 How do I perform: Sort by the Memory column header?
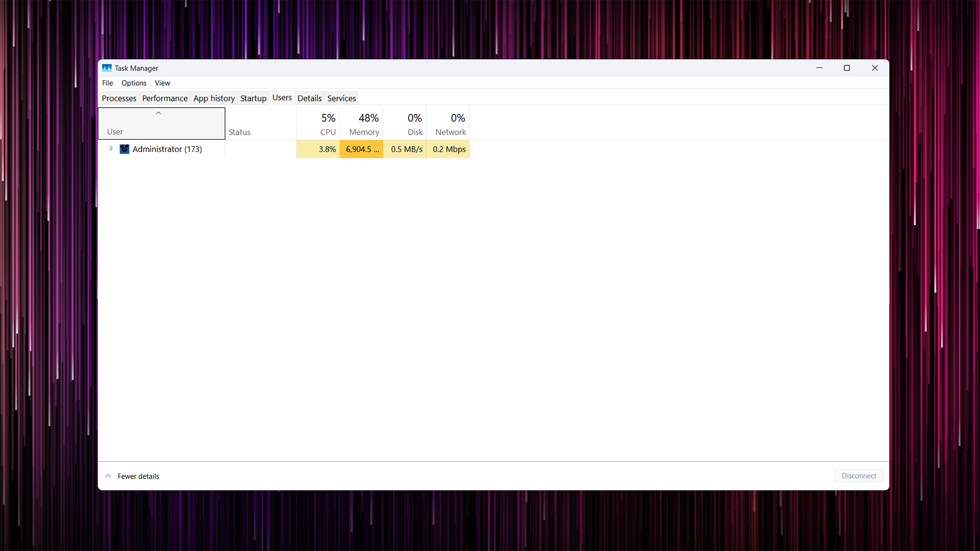point(361,123)
